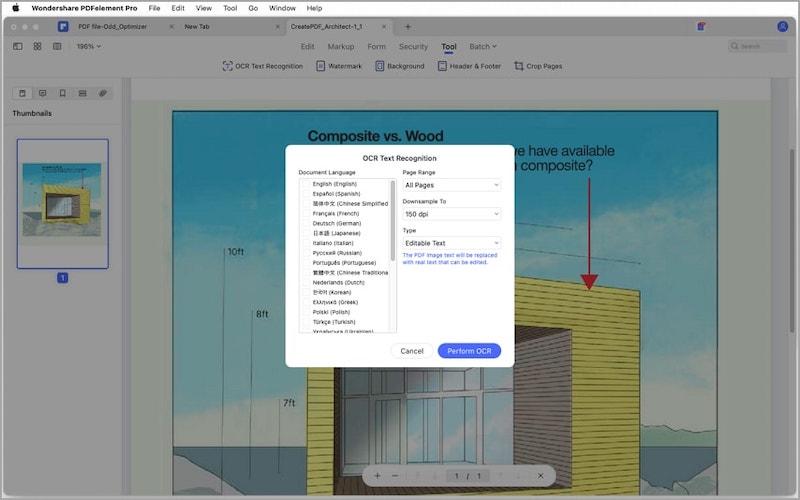
Task: Select the page 1 thumbnail
Action: coord(63,204)
